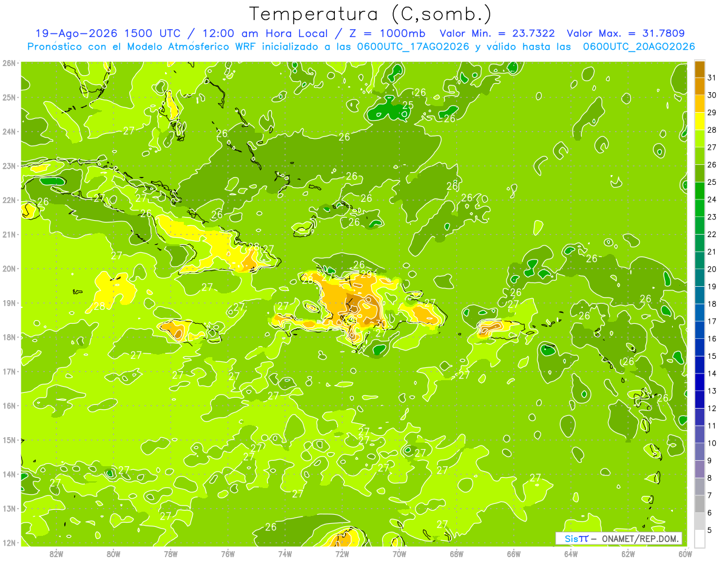This screenshot has width=728, height=562.
Task: Click the '72W' longitude axis label
Action: 342,554
